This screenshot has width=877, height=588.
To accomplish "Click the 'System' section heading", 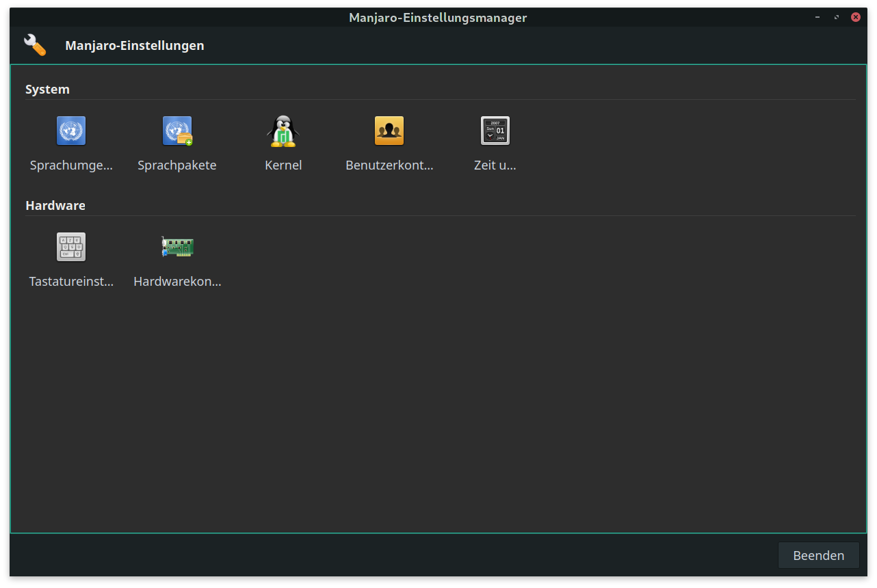I will (x=47, y=90).
